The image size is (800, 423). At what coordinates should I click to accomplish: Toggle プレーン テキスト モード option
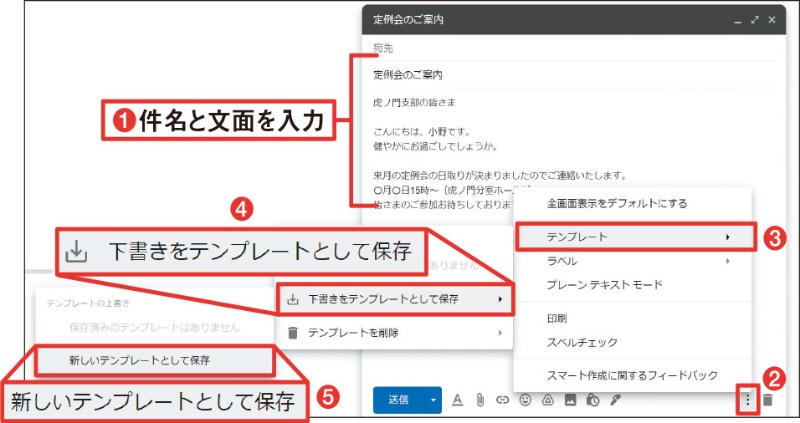coord(604,285)
